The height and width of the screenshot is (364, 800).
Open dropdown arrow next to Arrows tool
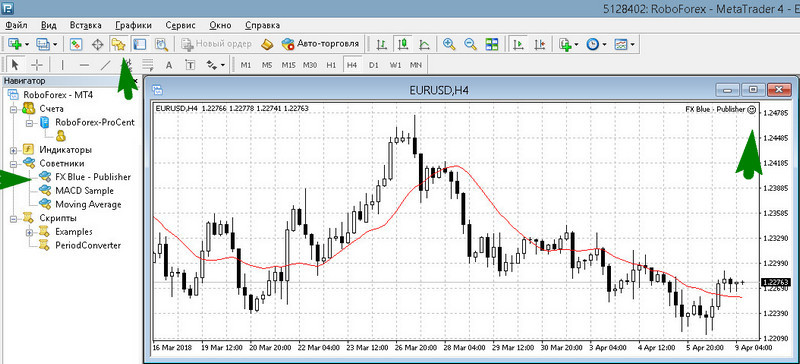point(223,65)
